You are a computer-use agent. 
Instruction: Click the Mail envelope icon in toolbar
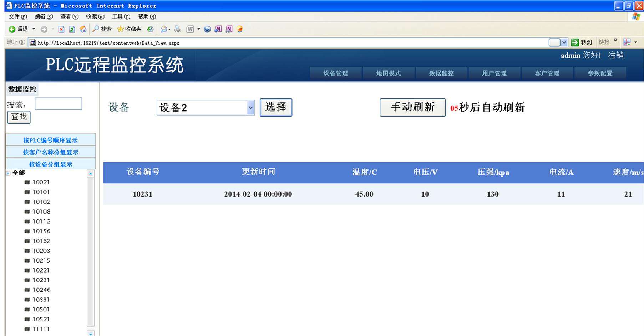click(164, 29)
